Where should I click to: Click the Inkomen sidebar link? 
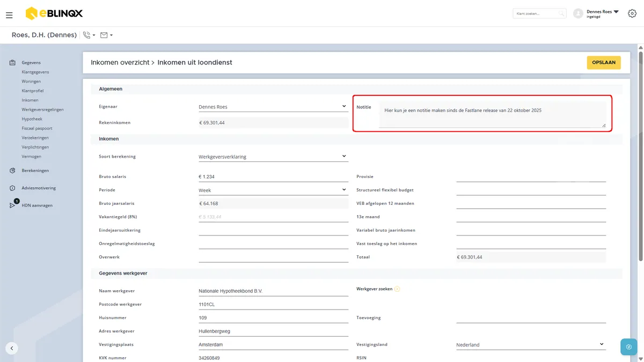point(30,100)
